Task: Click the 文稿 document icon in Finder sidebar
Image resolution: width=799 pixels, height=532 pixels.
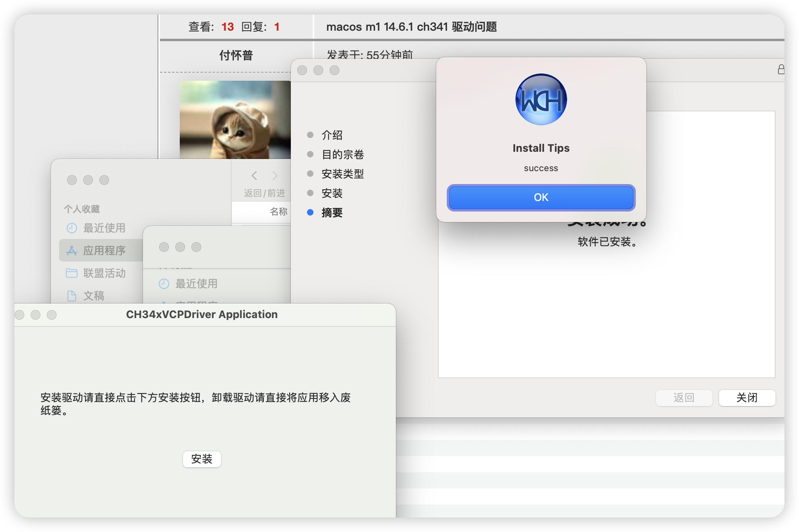Action: tap(71, 296)
